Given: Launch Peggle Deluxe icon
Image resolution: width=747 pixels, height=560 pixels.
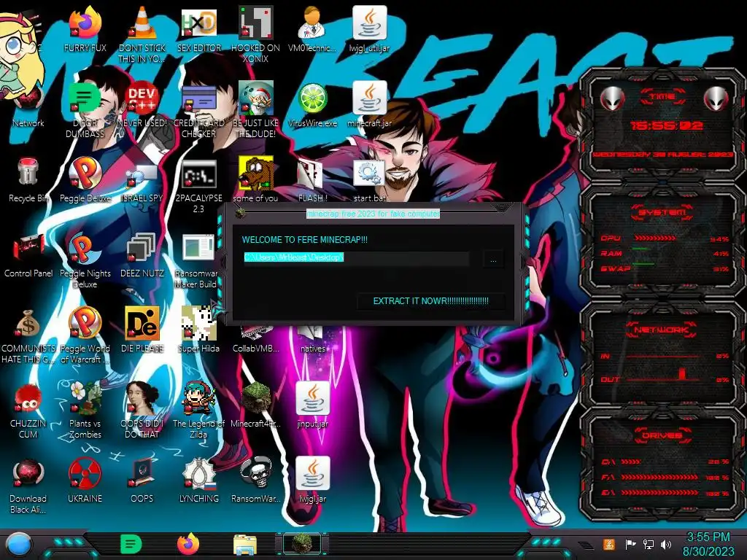Looking at the screenshot, I should [85, 174].
